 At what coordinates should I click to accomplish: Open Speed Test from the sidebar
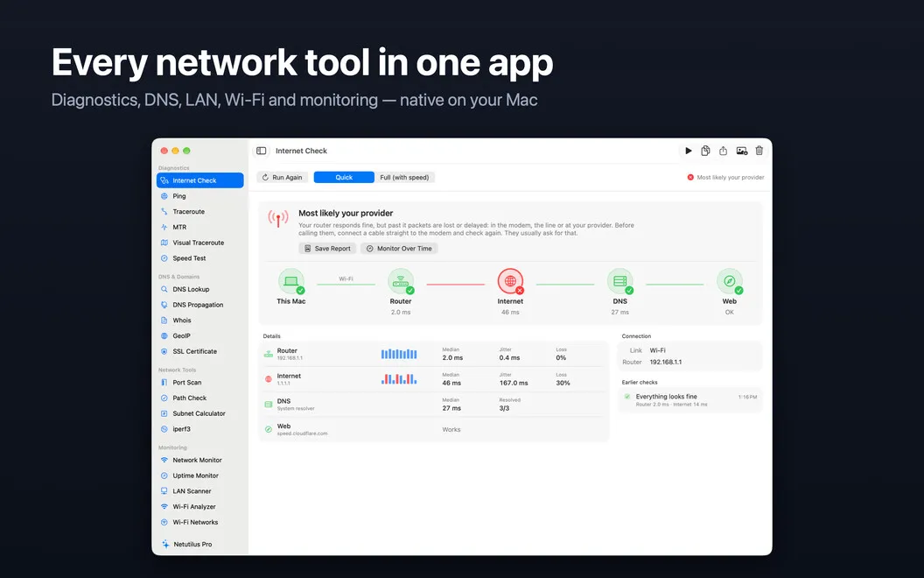click(x=200, y=258)
